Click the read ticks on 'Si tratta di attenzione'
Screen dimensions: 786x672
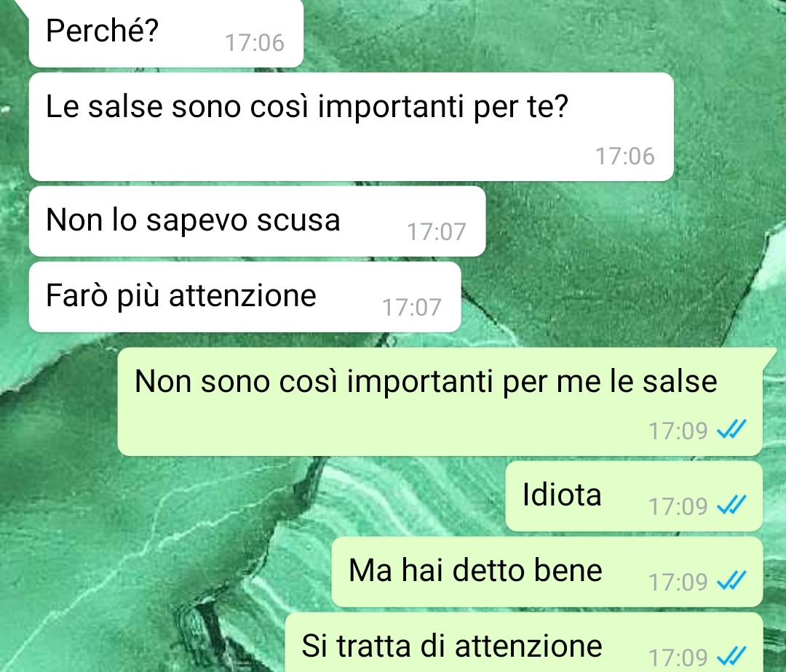coord(732,655)
